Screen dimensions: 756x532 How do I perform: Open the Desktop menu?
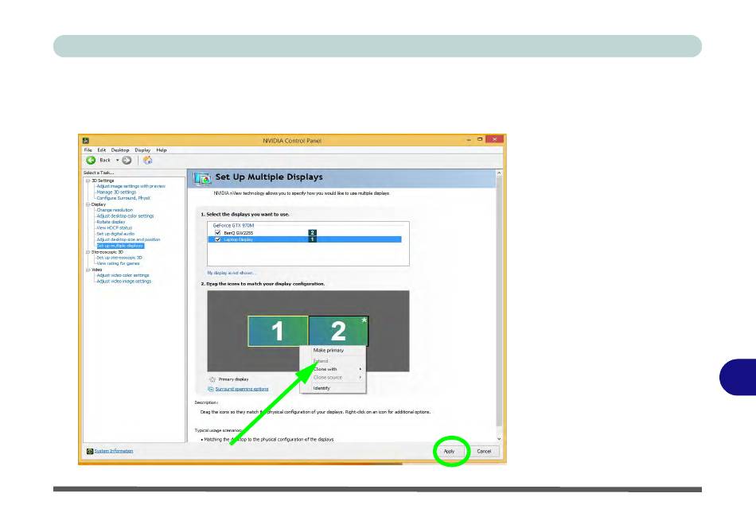[x=120, y=150]
